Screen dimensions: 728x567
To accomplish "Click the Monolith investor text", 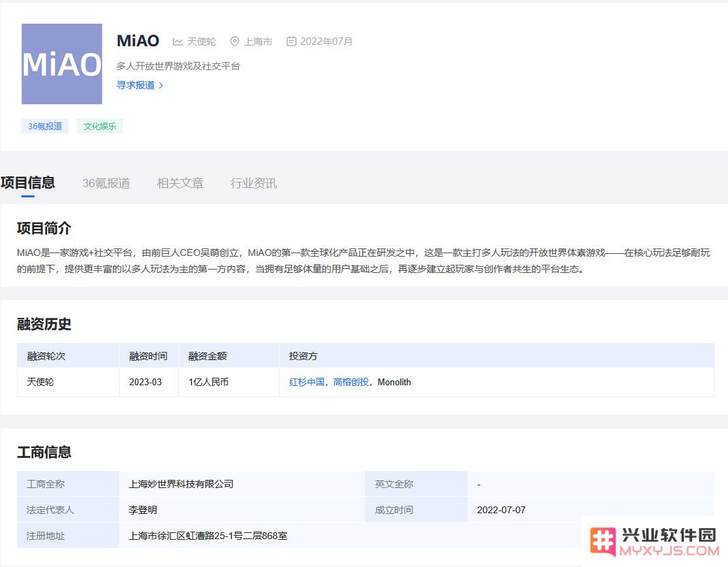I will coord(394,382).
